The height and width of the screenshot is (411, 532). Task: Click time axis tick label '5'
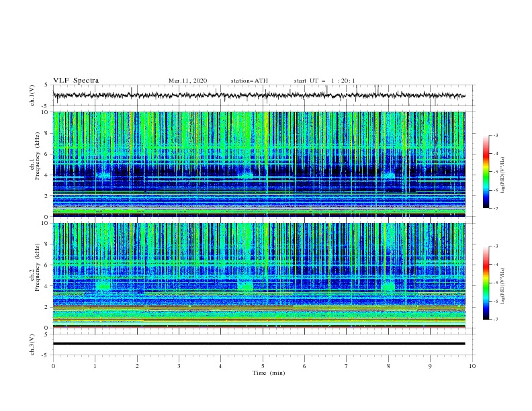pyautogui.click(x=263, y=366)
